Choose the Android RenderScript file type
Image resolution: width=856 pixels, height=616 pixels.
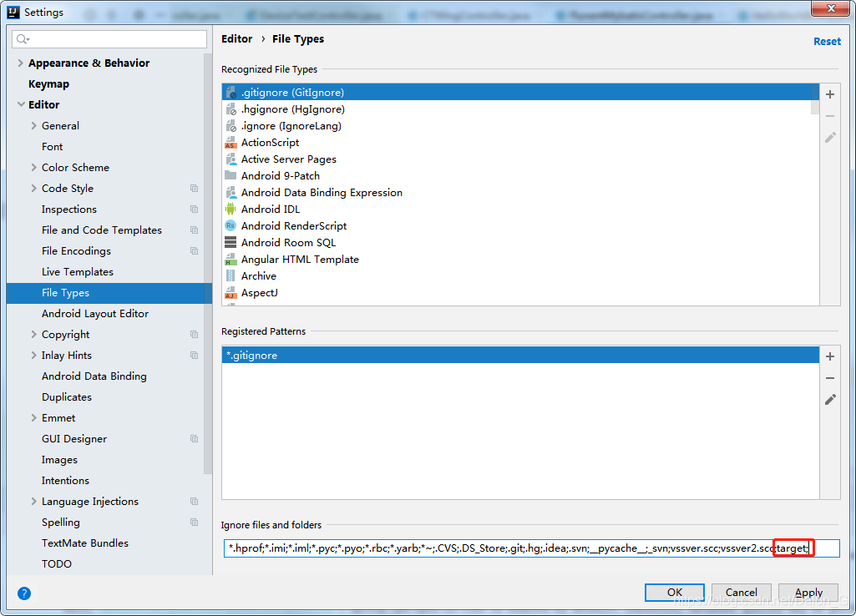pos(293,226)
